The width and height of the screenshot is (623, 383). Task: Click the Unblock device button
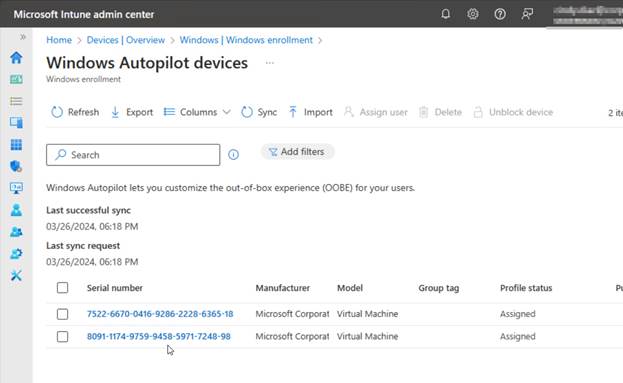[x=513, y=112]
